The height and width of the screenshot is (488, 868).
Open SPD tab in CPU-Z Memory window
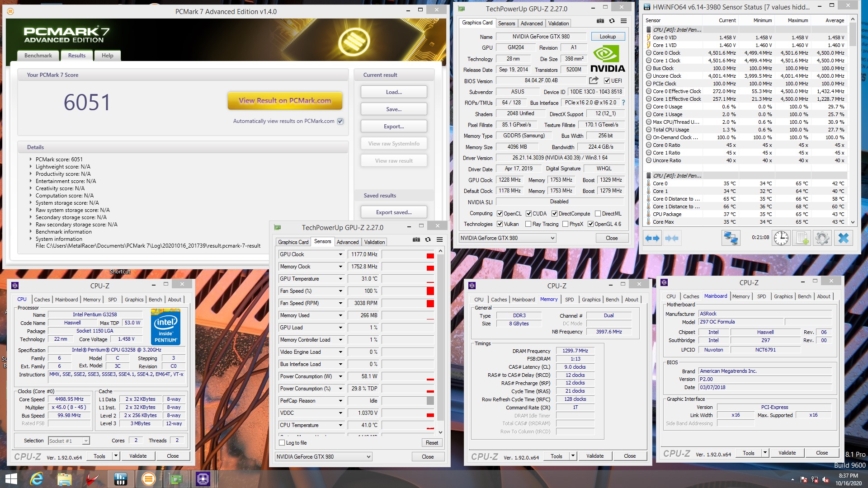click(x=569, y=300)
